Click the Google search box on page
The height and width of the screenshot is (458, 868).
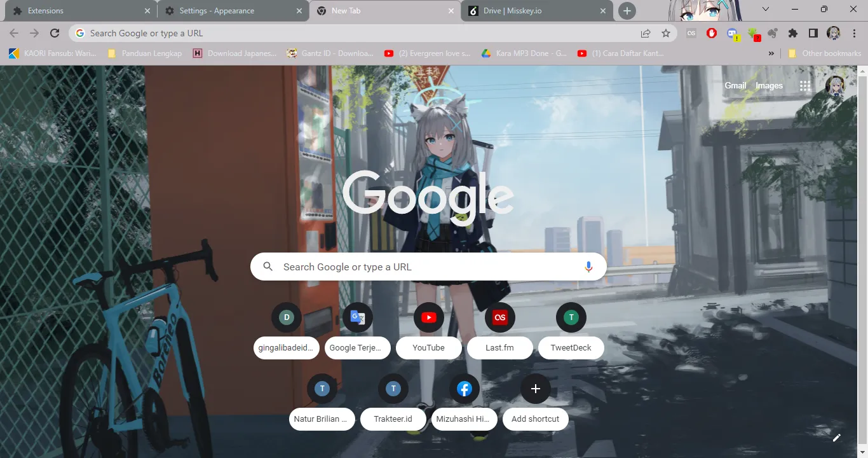[419, 267]
